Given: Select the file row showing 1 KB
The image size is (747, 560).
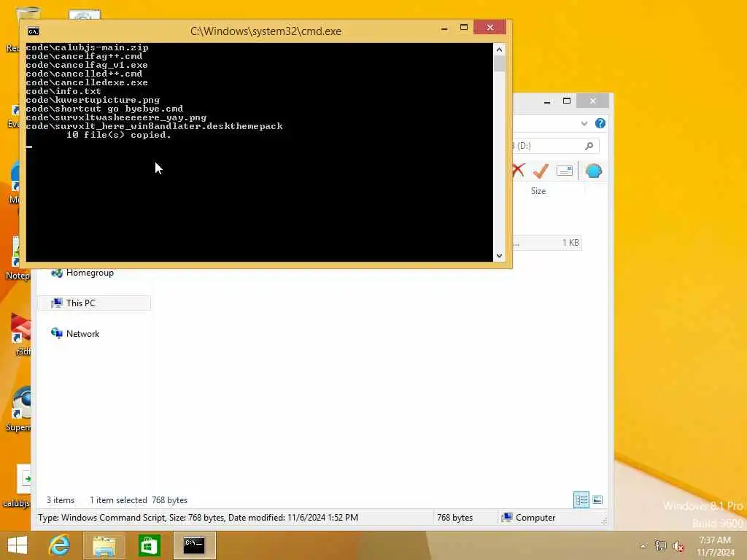Looking at the screenshot, I should pos(547,242).
